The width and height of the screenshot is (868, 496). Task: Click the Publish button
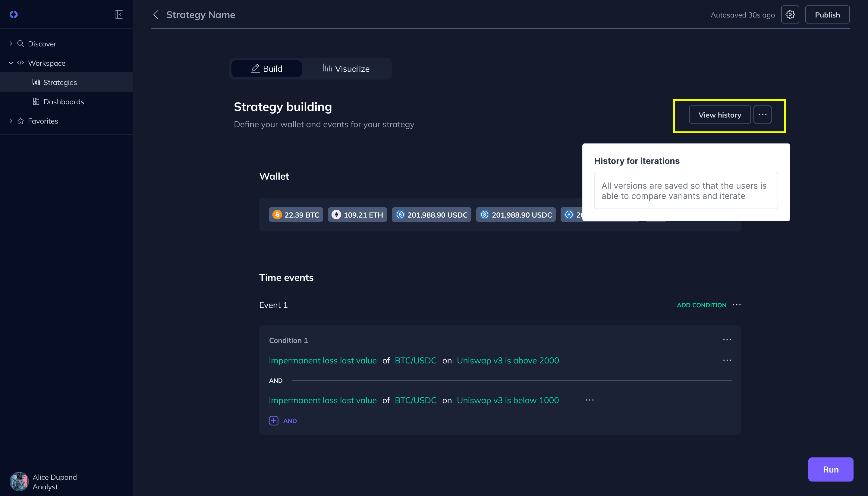(x=827, y=15)
